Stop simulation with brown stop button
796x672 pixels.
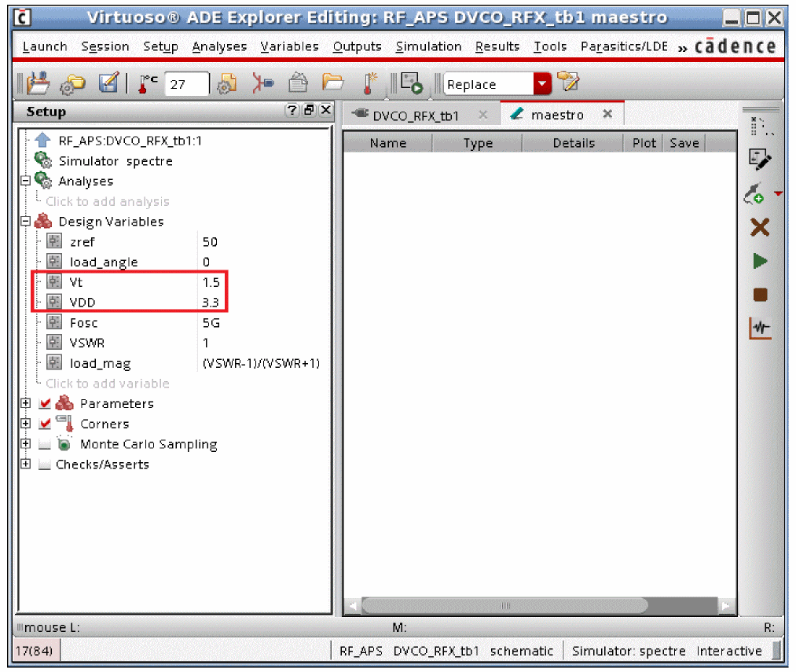click(x=760, y=295)
